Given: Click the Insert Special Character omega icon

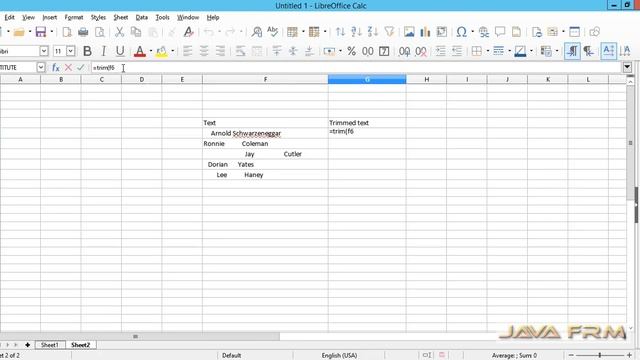Looking at the screenshot, I should click(462, 32).
